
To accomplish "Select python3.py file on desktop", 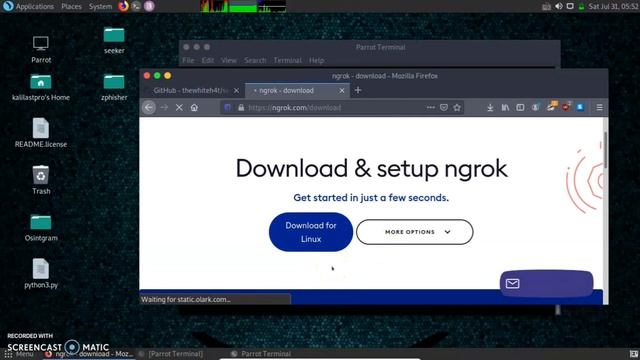I will [x=41, y=274].
